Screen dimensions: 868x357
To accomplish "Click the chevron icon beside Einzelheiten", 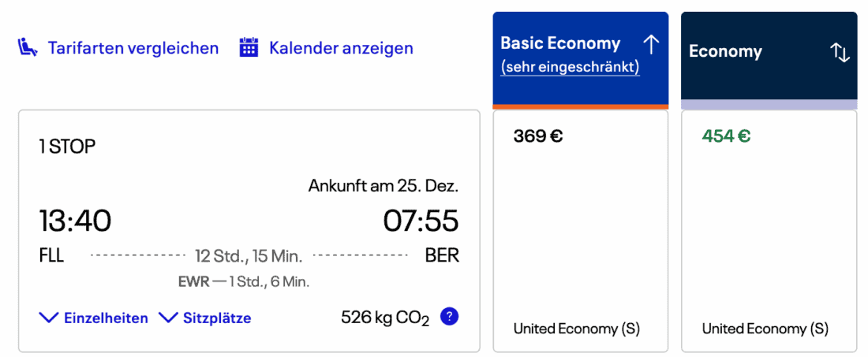I will pos(49,318).
